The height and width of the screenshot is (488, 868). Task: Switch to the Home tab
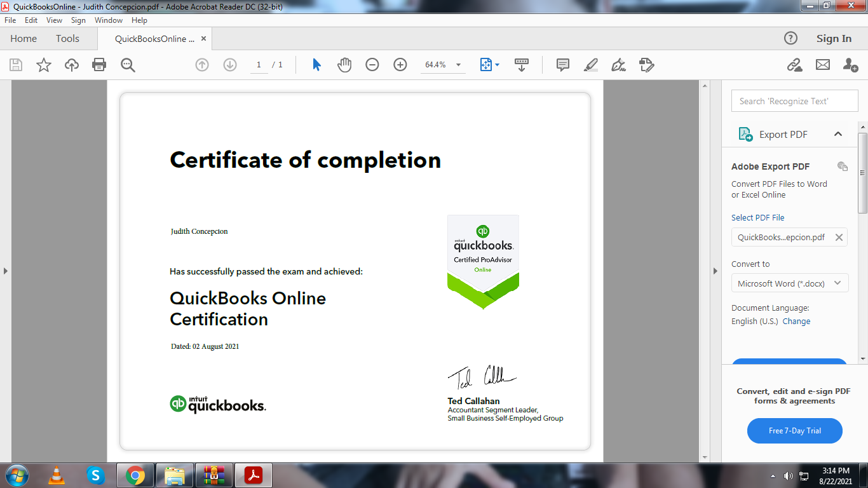tap(24, 38)
